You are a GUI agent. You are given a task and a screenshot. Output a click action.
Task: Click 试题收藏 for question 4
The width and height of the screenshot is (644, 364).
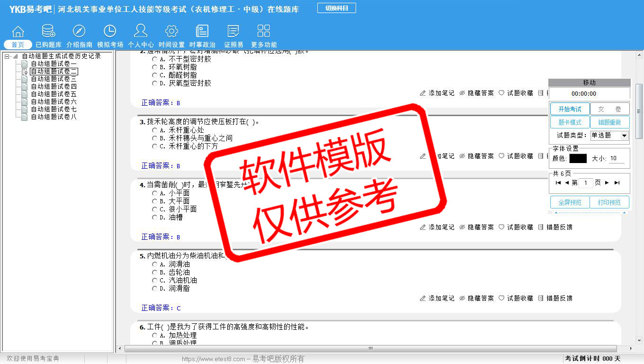click(x=516, y=227)
